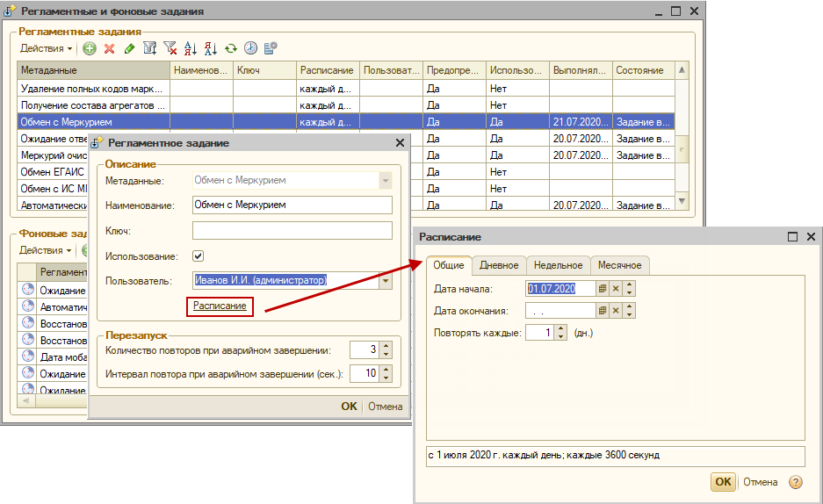
Task: Click the clock icon of Дата моба row
Action: click(x=28, y=356)
